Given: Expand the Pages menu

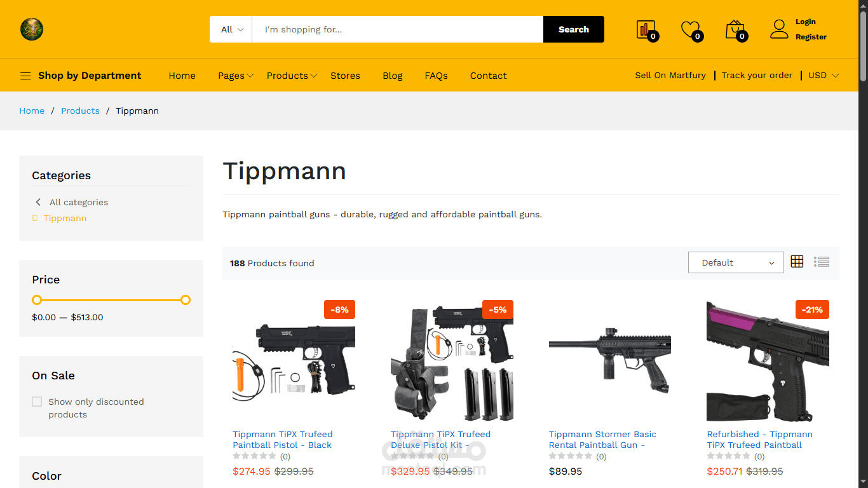Looking at the screenshot, I should (236, 76).
